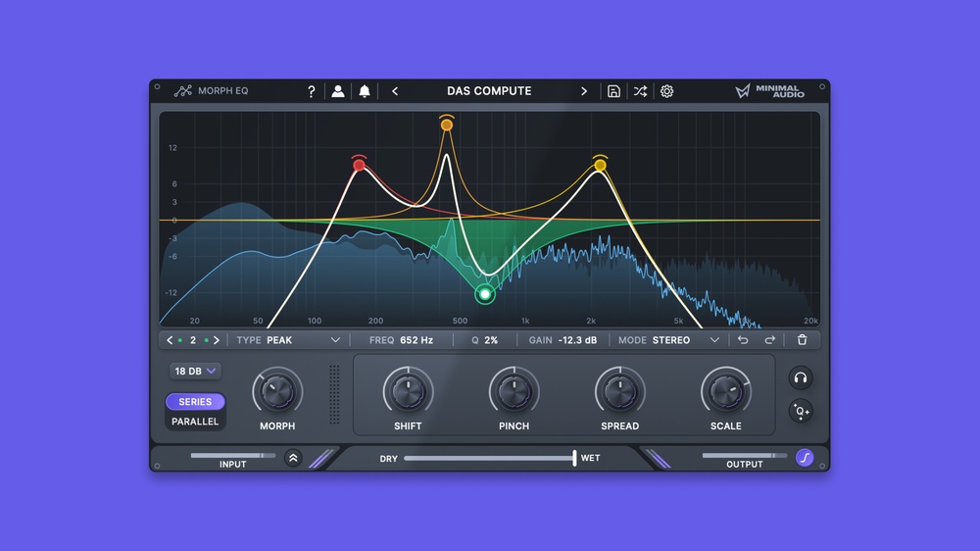
Task: Click the input double-chevron up icon
Action: click(x=293, y=458)
